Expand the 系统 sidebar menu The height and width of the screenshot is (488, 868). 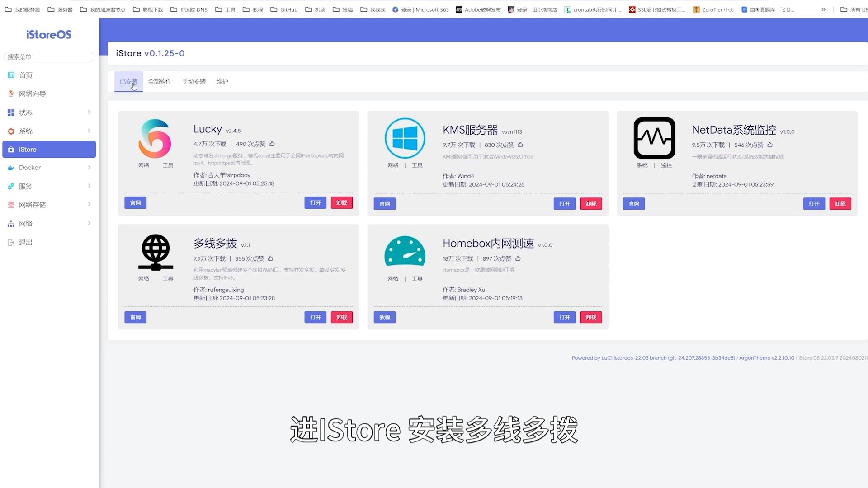pos(89,131)
